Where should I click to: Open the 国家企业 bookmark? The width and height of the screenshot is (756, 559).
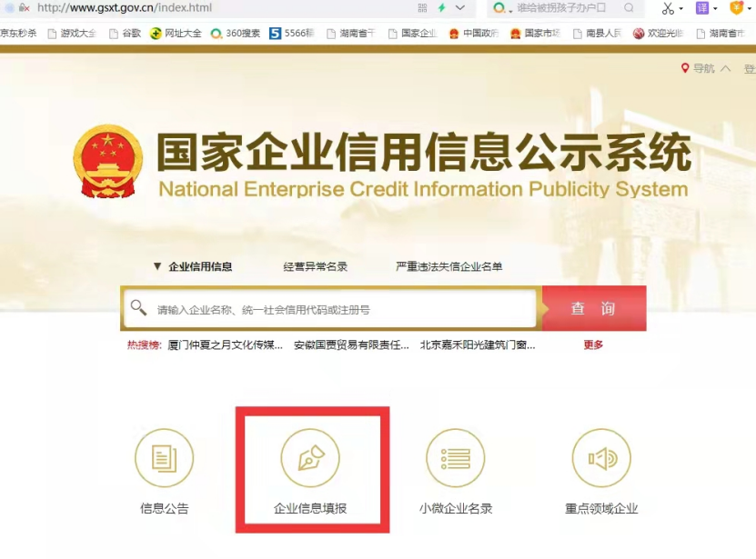(x=413, y=34)
